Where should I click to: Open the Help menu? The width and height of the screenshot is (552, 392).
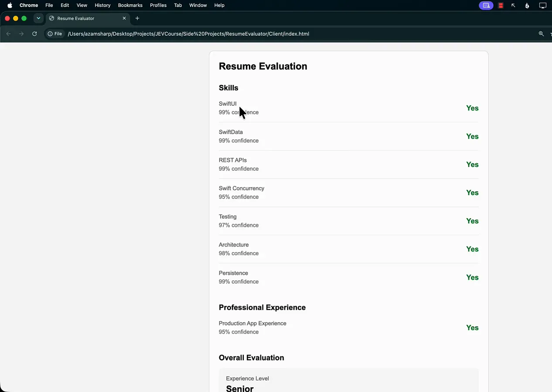point(219,5)
